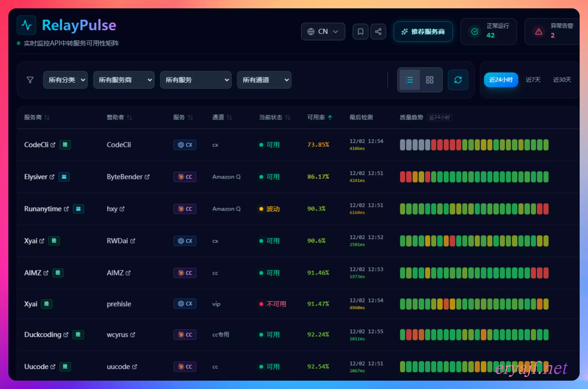The image size is (588, 389).
Task: Click the bookmark icon in header
Action: 360,32
